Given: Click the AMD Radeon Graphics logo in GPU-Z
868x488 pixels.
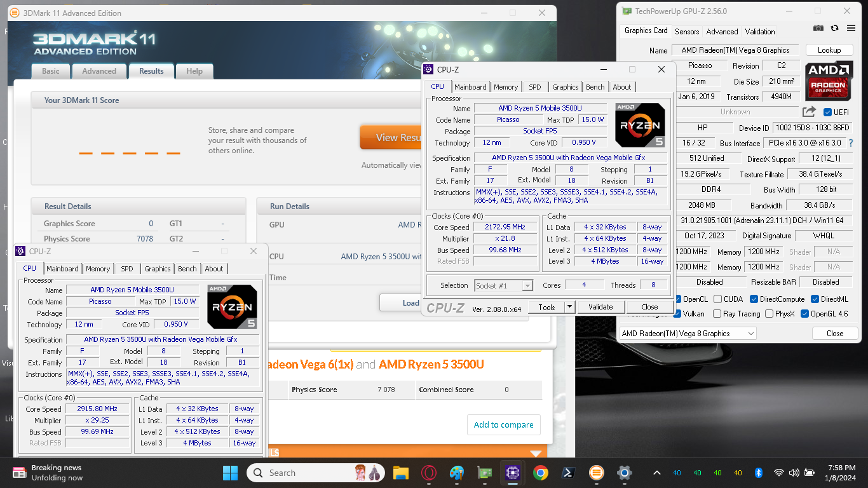Looking at the screenshot, I should pyautogui.click(x=829, y=81).
